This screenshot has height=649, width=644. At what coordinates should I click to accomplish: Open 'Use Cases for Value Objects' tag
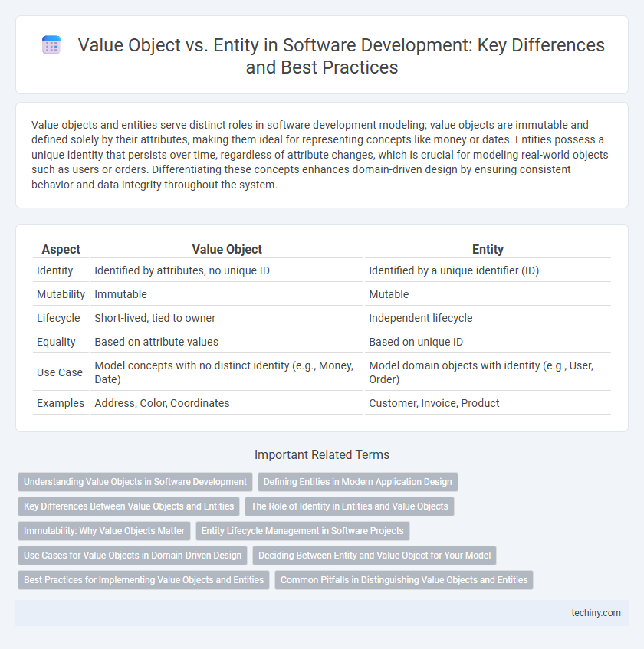pyautogui.click(x=133, y=556)
